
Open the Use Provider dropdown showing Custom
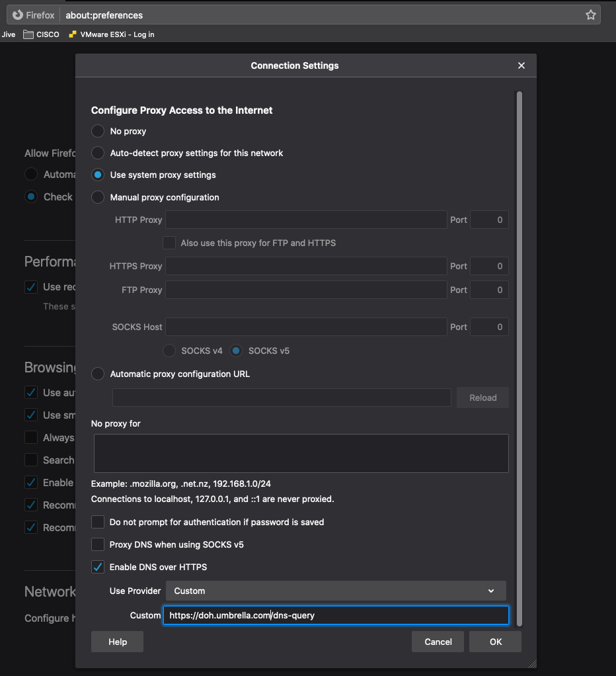tap(336, 591)
